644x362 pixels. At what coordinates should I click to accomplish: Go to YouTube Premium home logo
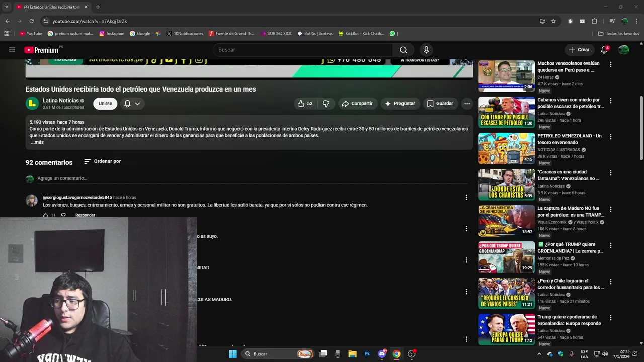41,50
